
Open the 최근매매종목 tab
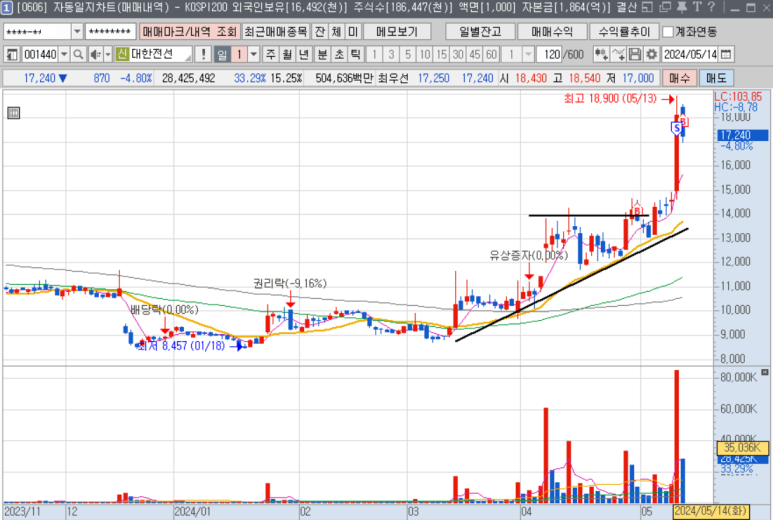click(x=277, y=32)
